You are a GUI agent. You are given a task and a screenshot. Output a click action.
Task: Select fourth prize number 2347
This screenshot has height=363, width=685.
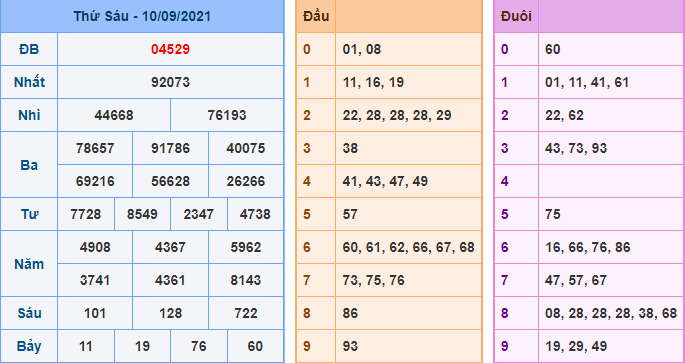pos(198,214)
